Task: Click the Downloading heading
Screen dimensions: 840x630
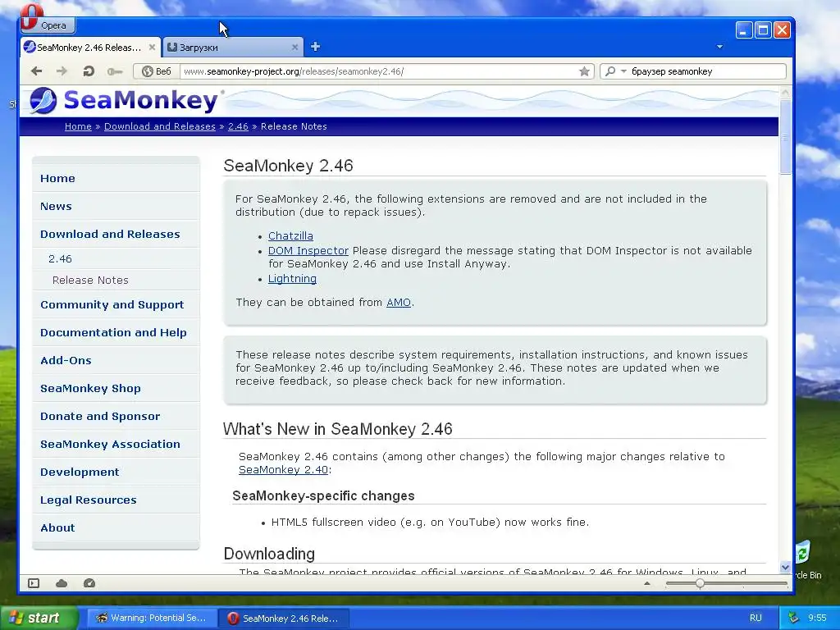Action: point(269,554)
